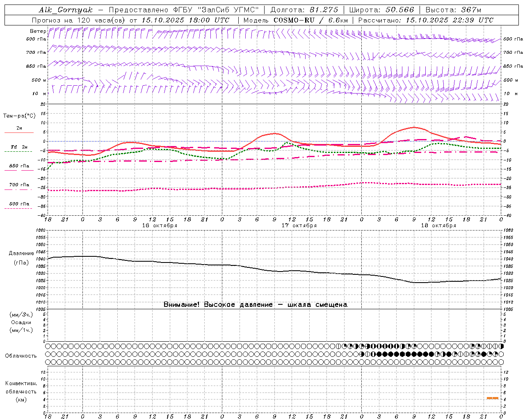Click the Долгота: 81.275 value
The width and height of the screenshot is (525, 420).
coord(304,10)
